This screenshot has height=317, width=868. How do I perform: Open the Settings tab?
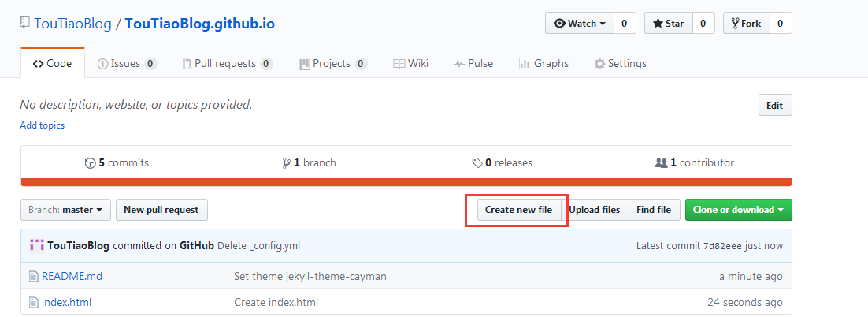coord(620,63)
